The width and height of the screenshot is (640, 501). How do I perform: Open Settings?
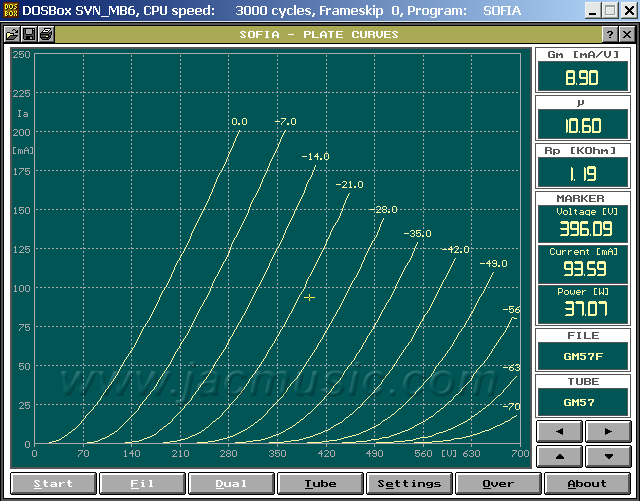pos(409,483)
